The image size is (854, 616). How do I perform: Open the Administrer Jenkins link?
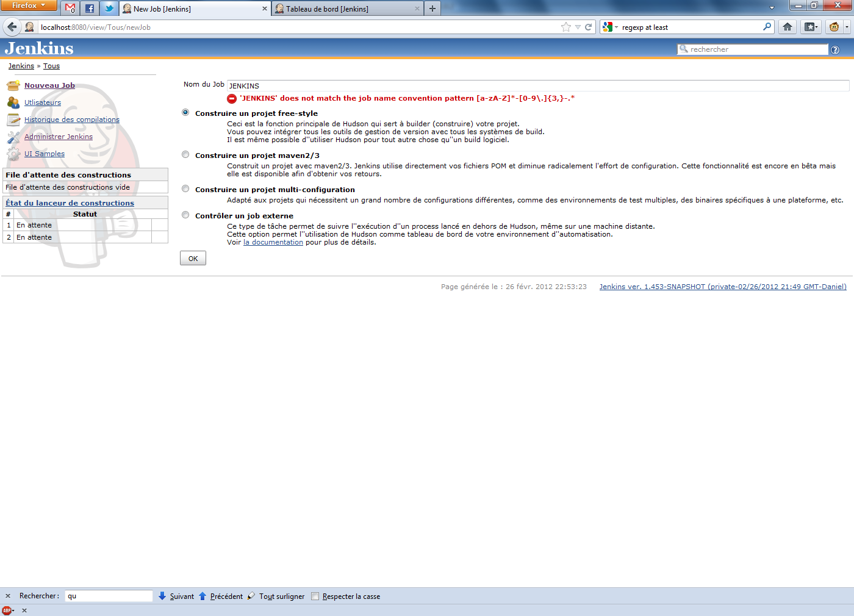pos(59,137)
